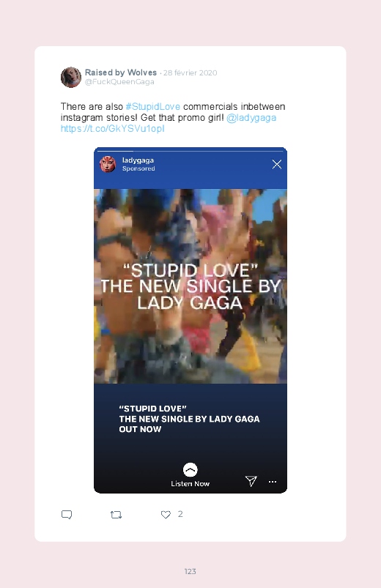Open the #StupidLove hashtag
This screenshot has height=588, width=381.
(153, 106)
